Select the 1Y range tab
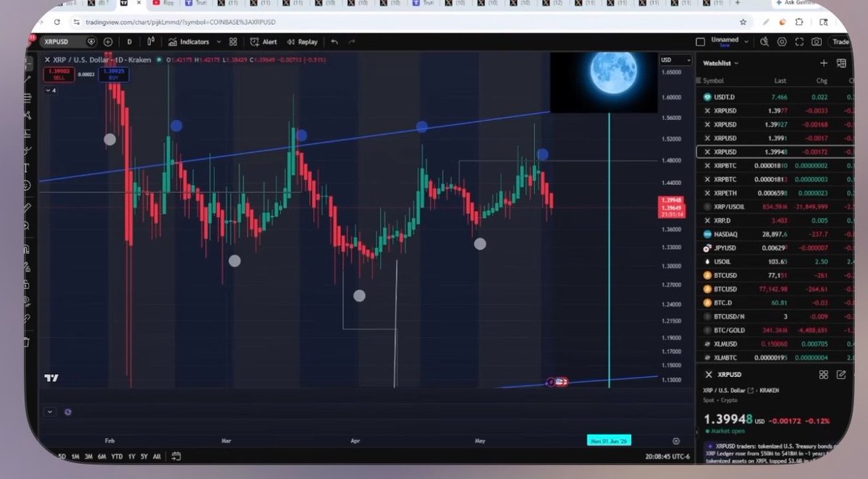Viewport: 868px width, 479px height. point(132,457)
